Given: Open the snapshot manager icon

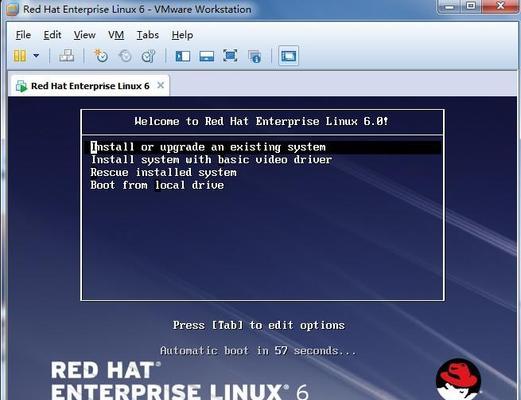Looking at the screenshot, I should 149,56.
